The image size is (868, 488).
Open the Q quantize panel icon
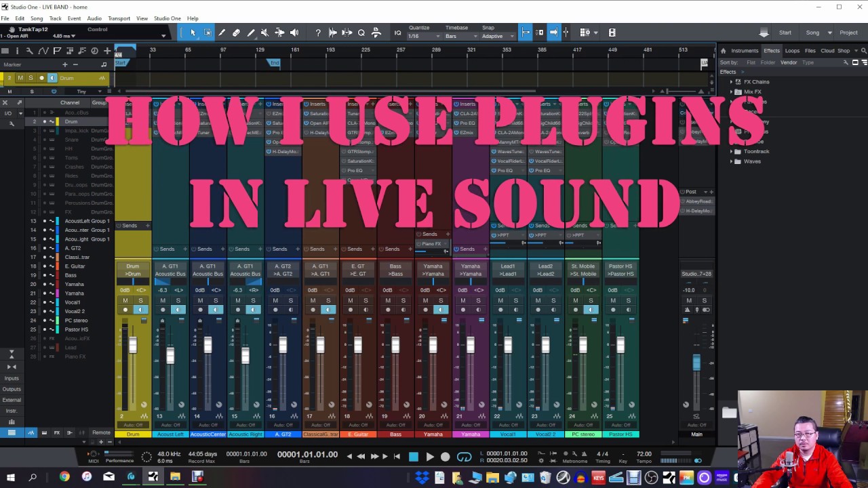coord(361,33)
